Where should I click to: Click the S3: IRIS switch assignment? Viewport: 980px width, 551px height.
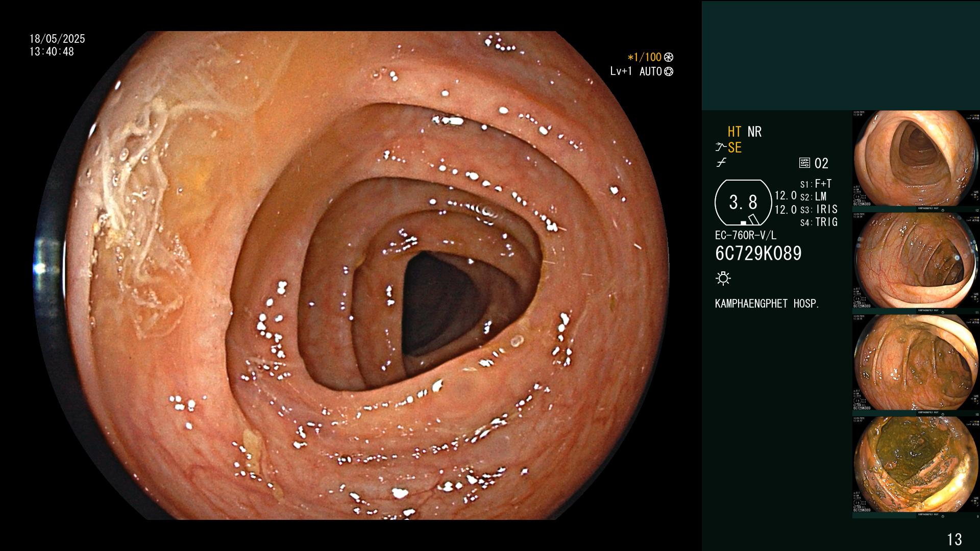click(x=819, y=209)
